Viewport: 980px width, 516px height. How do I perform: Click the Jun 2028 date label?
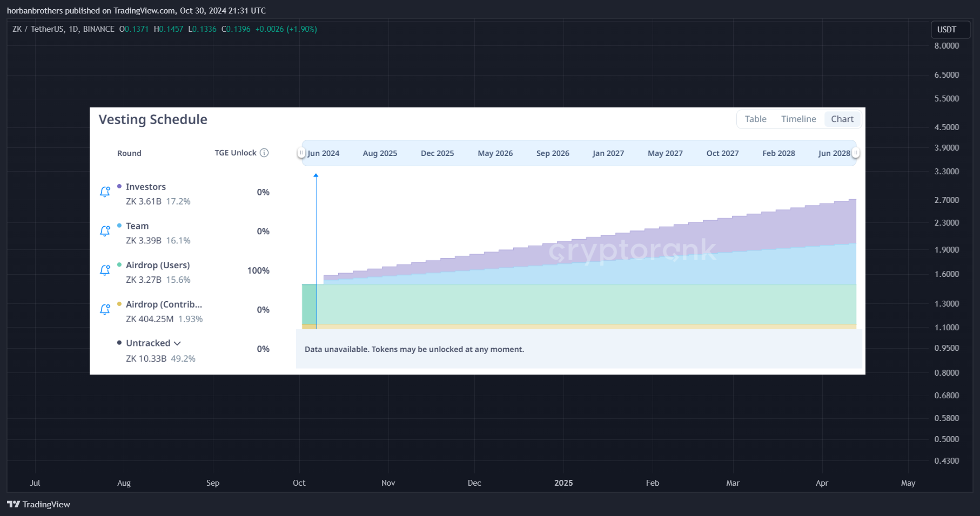tap(834, 153)
